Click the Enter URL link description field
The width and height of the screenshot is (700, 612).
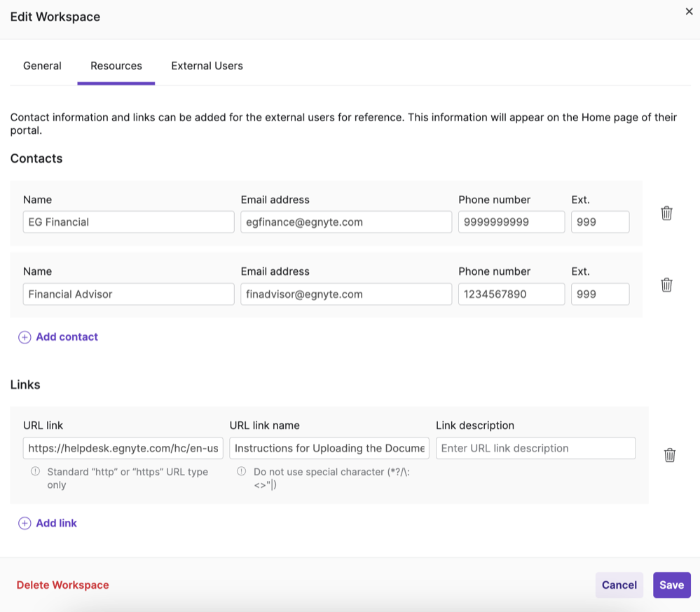point(536,448)
